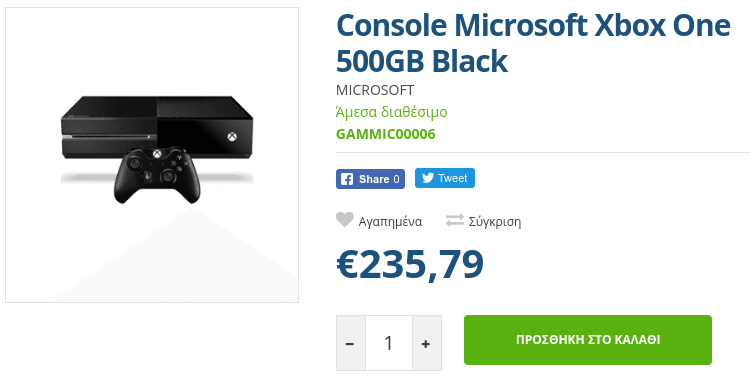Click the quantity input field
The height and width of the screenshot is (378, 750).
click(389, 343)
